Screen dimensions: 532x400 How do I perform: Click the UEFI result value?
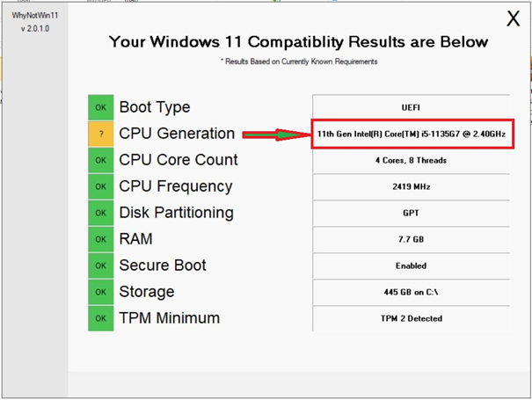pos(411,107)
